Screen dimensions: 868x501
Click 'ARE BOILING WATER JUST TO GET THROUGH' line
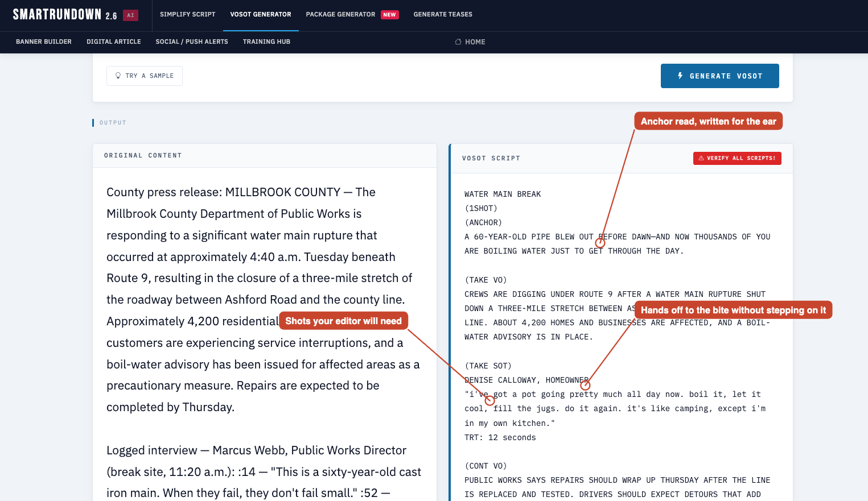coord(574,251)
